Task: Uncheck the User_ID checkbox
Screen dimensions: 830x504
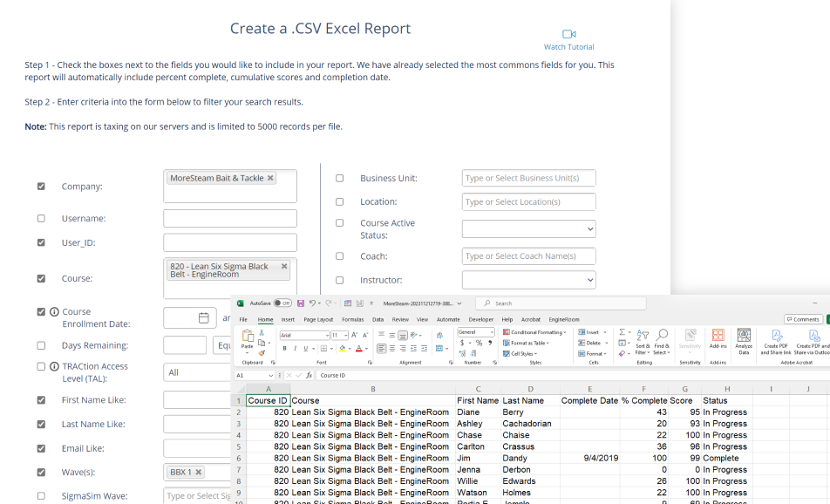Action: [x=41, y=242]
